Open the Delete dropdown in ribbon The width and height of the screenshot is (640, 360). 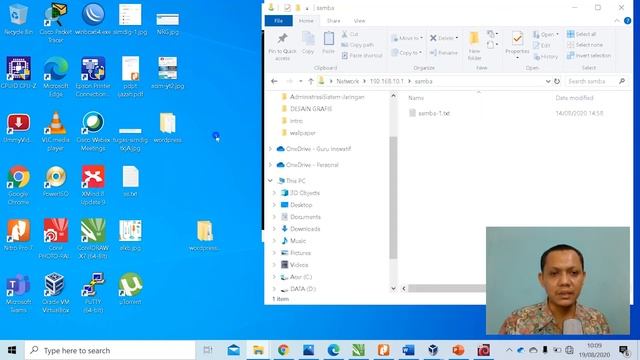[x=444, y=38]
